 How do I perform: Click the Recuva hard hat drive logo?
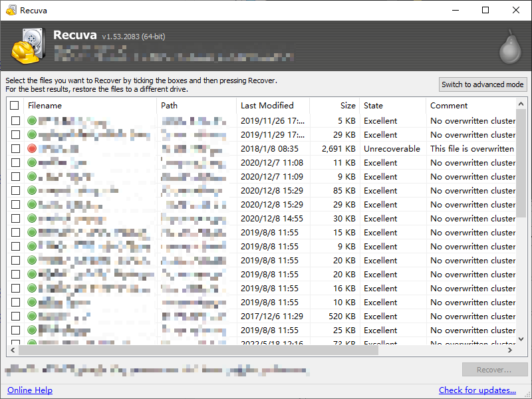pos(28,45)
